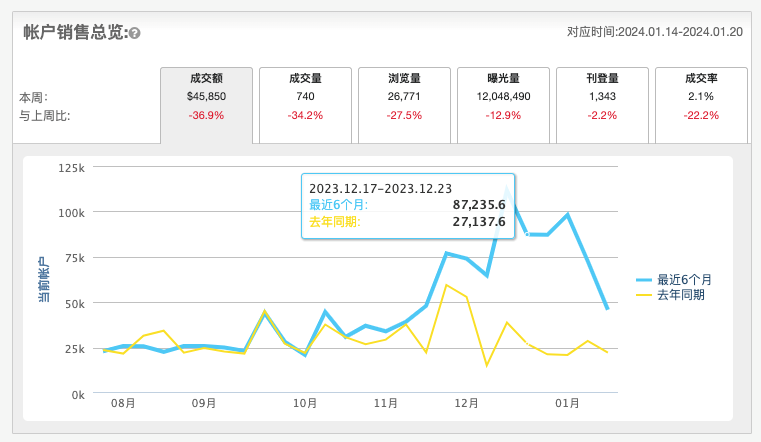Click the 11月 x-axis label
The width and height of the screenshot is (761, 442).
tap(386, 403)
